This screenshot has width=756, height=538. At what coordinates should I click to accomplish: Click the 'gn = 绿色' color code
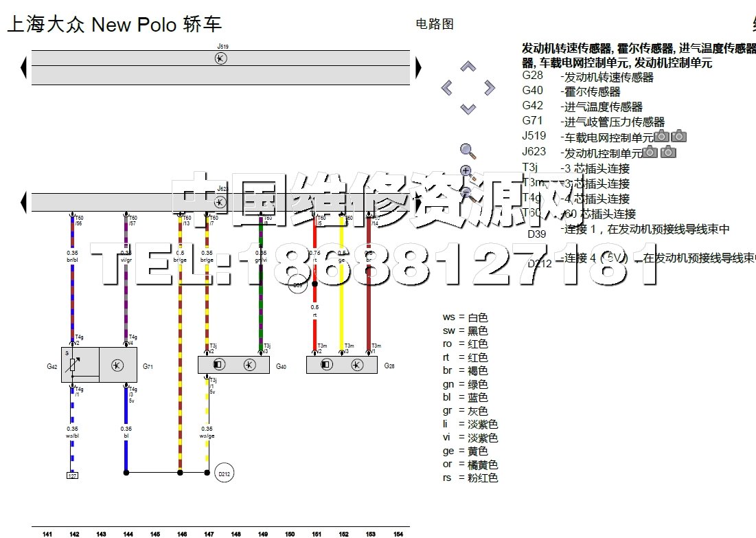(x=466, y=385)
